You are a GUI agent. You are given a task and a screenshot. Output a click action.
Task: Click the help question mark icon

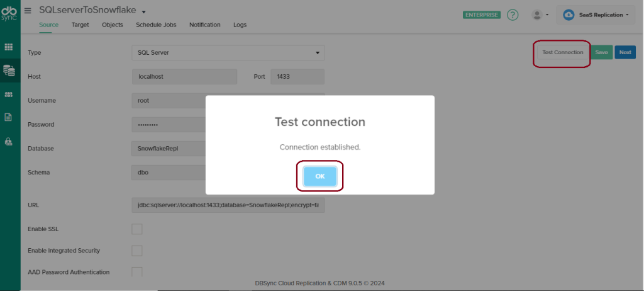click(x=513, y=15)
